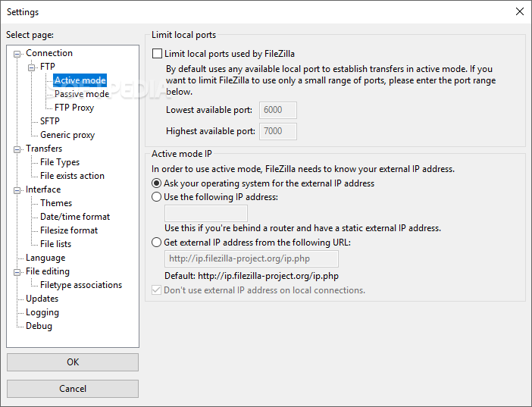532x407 pixels.
Task: Open the Passive mode settings page
Action: click(x=82, y=94)
